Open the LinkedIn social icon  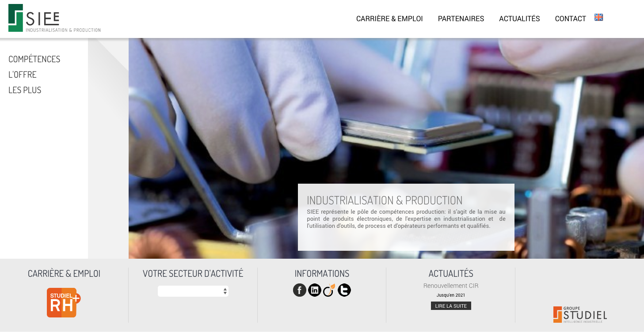coord(315,290)
